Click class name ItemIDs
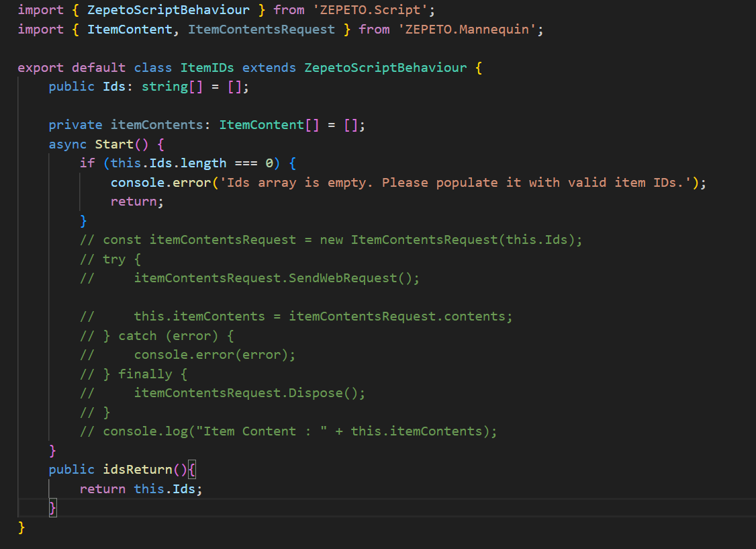Viewport: 756px width, 549px height. coord(207,68)
